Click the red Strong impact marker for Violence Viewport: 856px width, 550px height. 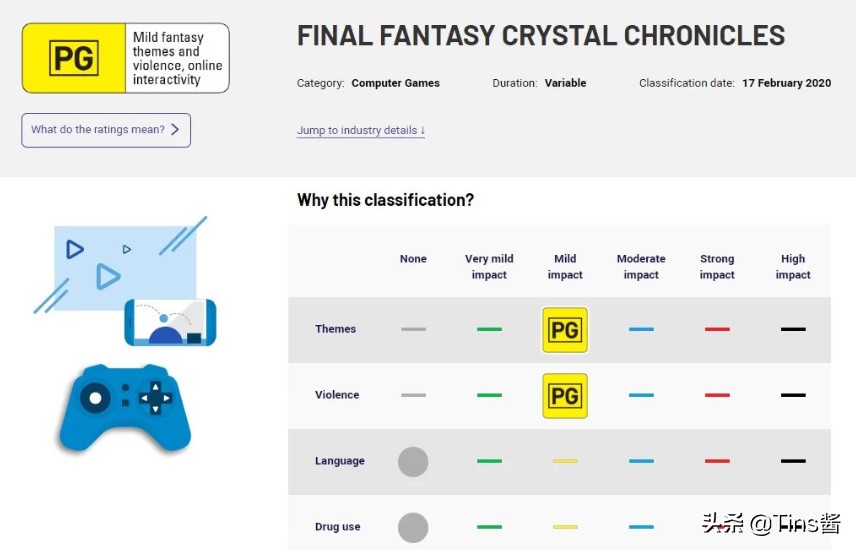click(x=717, y=395)
